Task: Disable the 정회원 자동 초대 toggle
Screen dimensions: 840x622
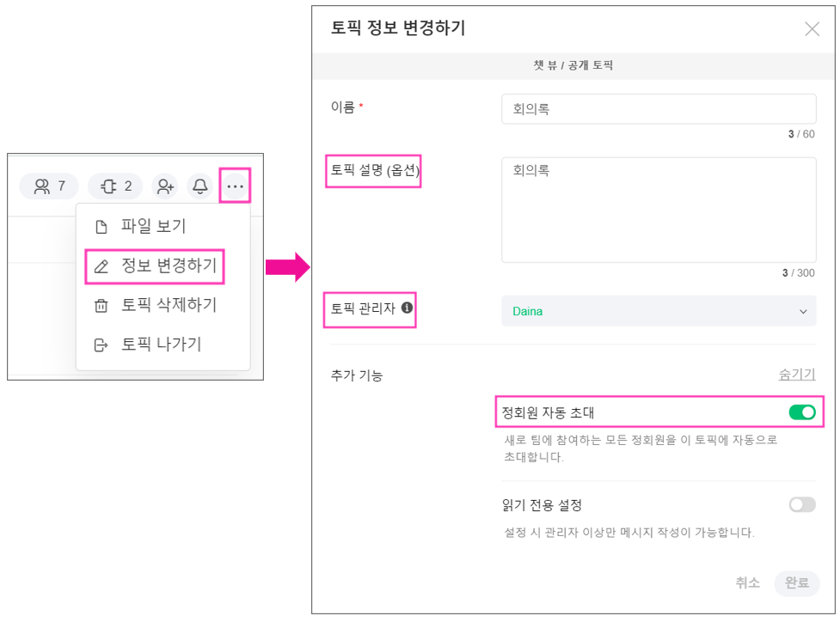Action: tap(801, 412)
